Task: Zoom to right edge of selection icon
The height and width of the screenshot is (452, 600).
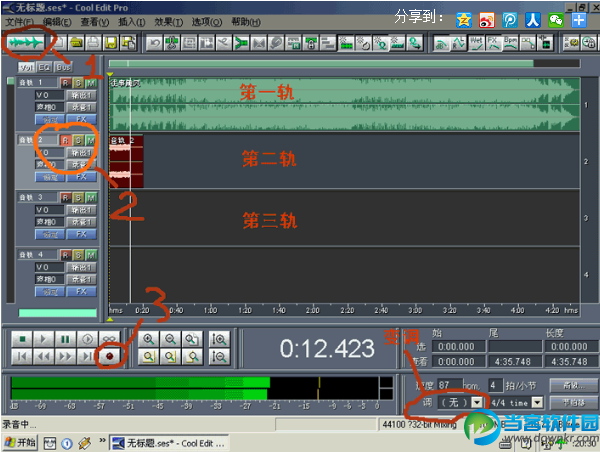Action: click(192, 356)
